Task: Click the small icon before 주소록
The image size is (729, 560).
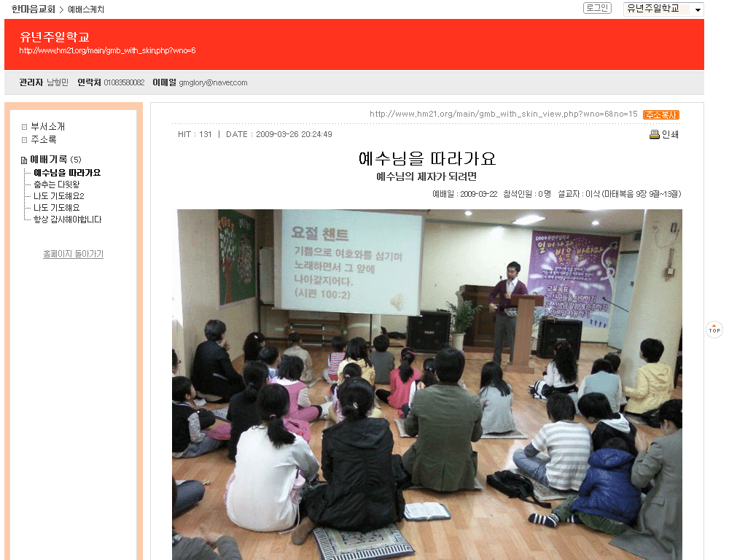Action: (24, 140)
